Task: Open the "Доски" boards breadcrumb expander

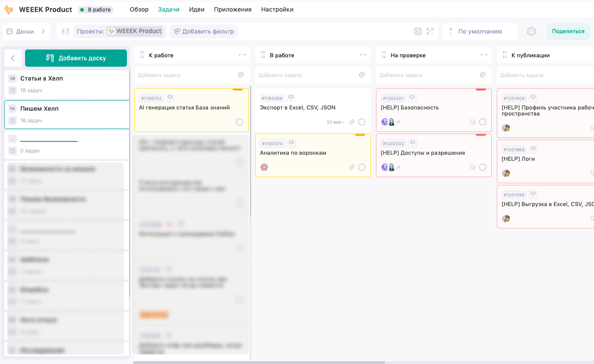Action: point(26,31)
